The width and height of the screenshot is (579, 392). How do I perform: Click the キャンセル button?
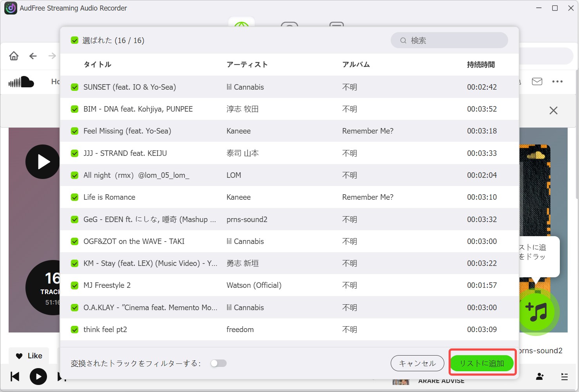[417, 363]
